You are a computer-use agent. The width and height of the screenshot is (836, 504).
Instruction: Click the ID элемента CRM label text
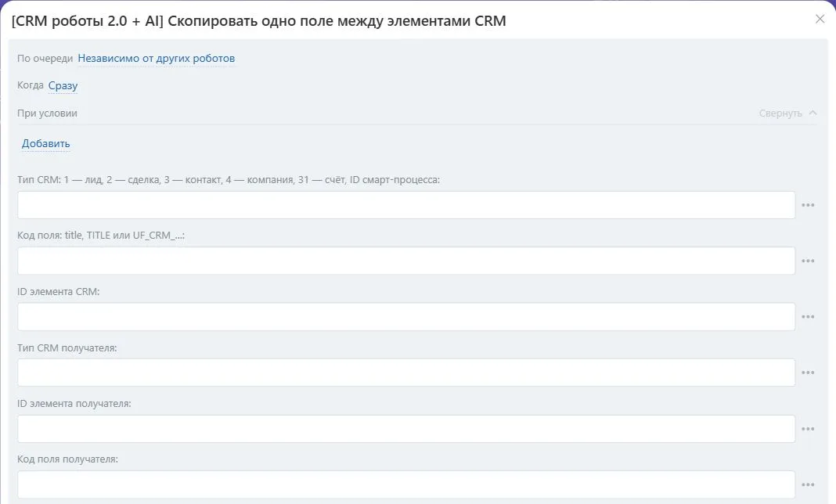tap(59, 292)
